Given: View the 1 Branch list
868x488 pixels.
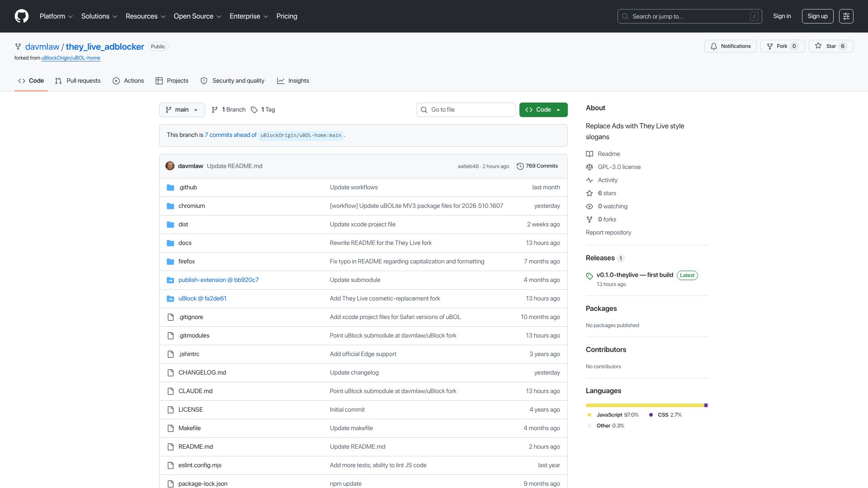Looking at the screenshot, I should click(229, 110).
